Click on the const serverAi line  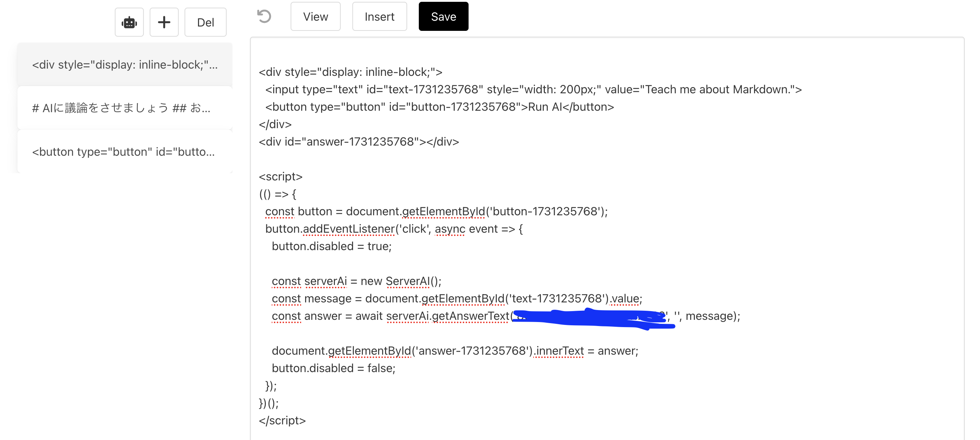(356, 281)
